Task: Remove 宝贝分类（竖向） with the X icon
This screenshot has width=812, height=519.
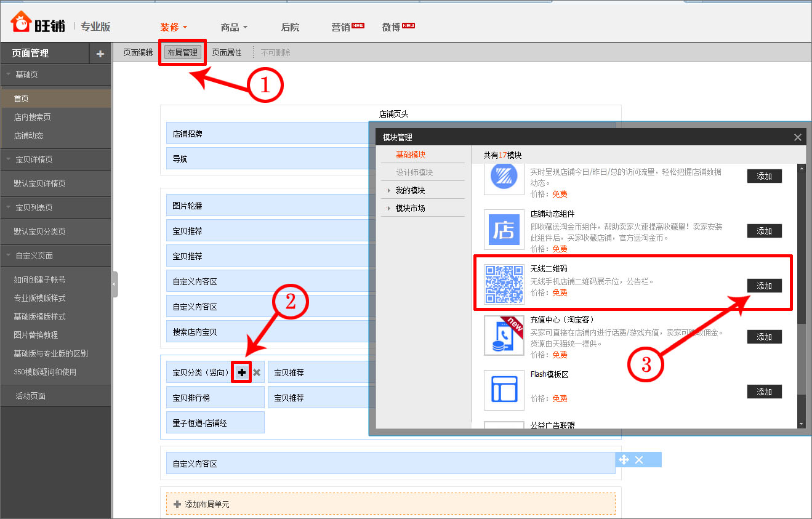Action: tap(257, 372)
